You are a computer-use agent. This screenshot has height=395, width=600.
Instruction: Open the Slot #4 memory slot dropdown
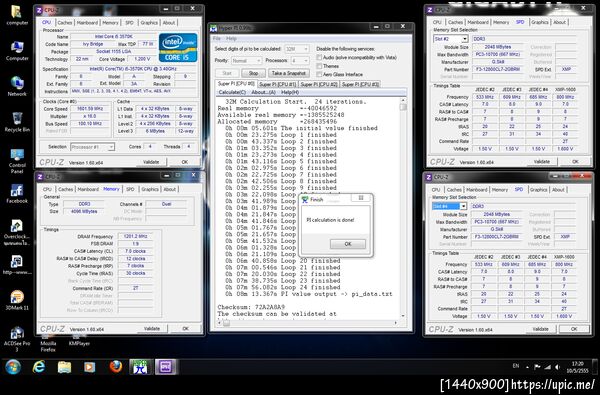click(x=449, y=206)
